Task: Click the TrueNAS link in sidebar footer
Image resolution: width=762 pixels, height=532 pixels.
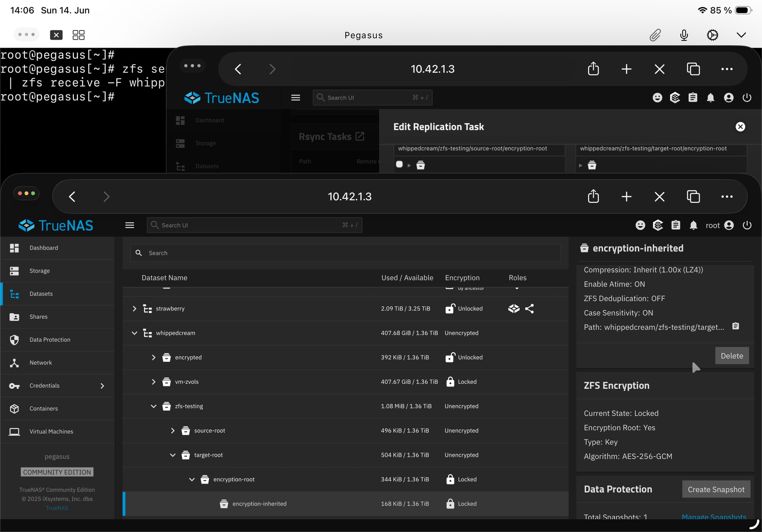Action: (x=57, y=508)
